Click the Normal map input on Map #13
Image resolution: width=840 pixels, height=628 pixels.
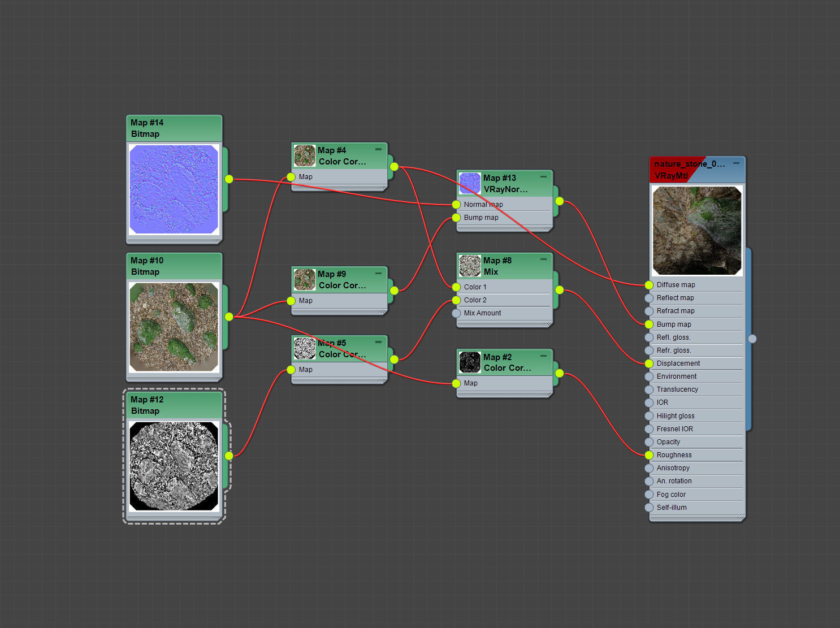point(456,205)
